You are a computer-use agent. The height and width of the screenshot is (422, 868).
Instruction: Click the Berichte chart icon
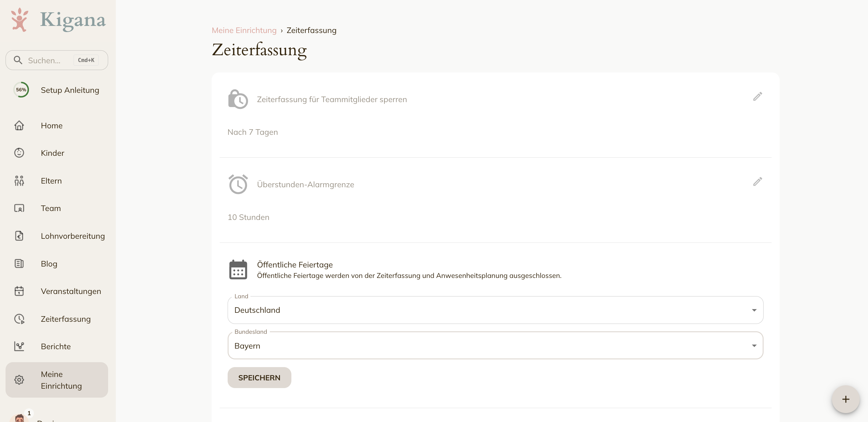pyautogui.click(x=19, y=346)
